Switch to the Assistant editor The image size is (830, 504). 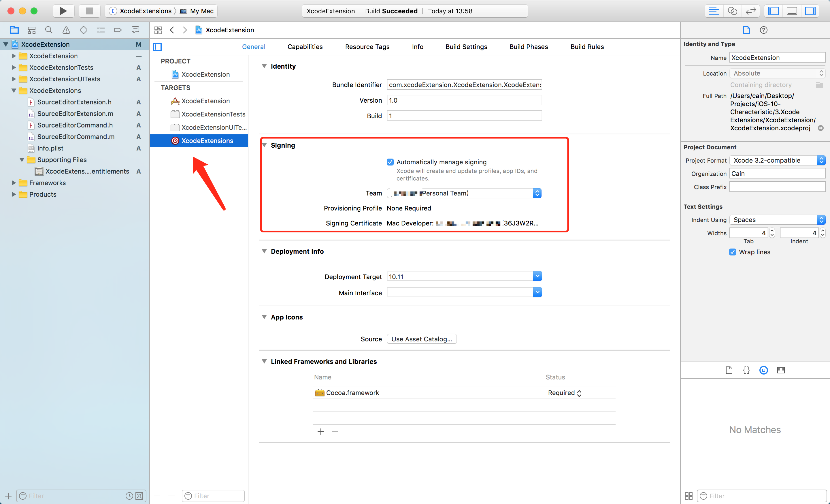coord(732,11)
